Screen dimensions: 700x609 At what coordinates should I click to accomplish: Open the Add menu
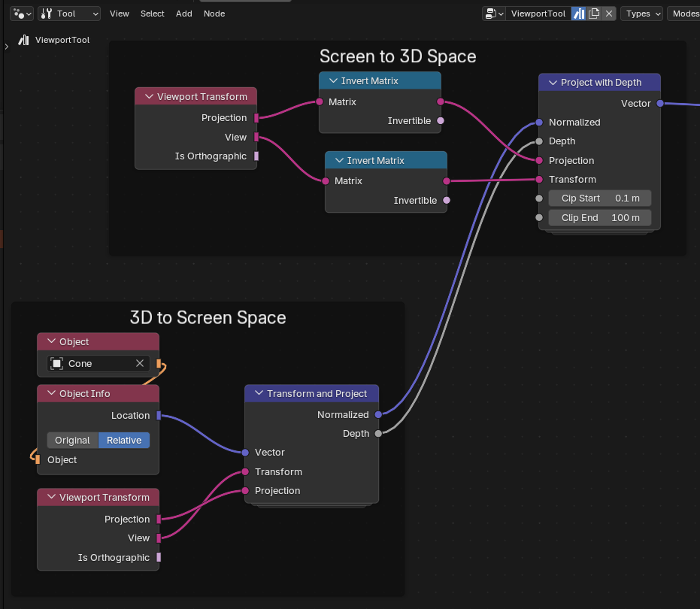(184, 14)
